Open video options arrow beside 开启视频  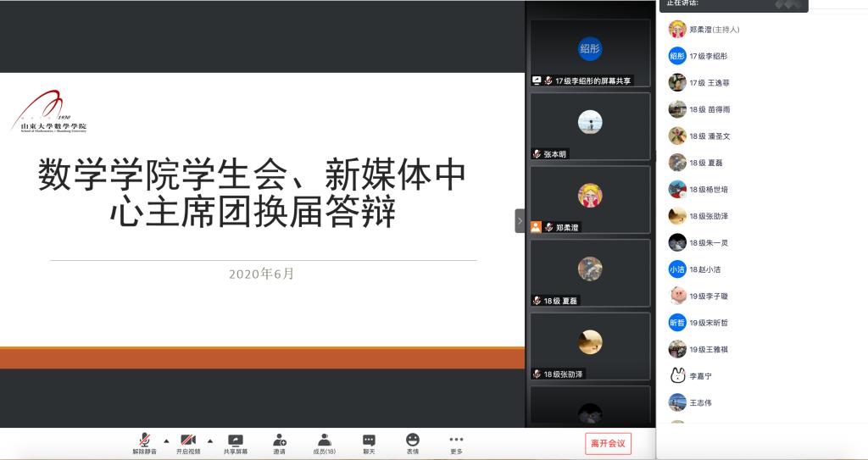click(x=210, y=441)
